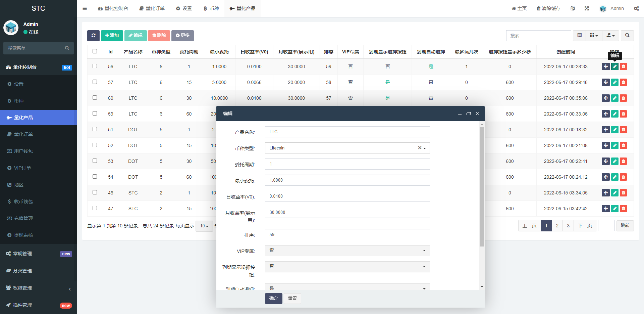644x314 pixels.
Task: Open the page size dropdown showing 10
Action: click(x=204, y=226)
